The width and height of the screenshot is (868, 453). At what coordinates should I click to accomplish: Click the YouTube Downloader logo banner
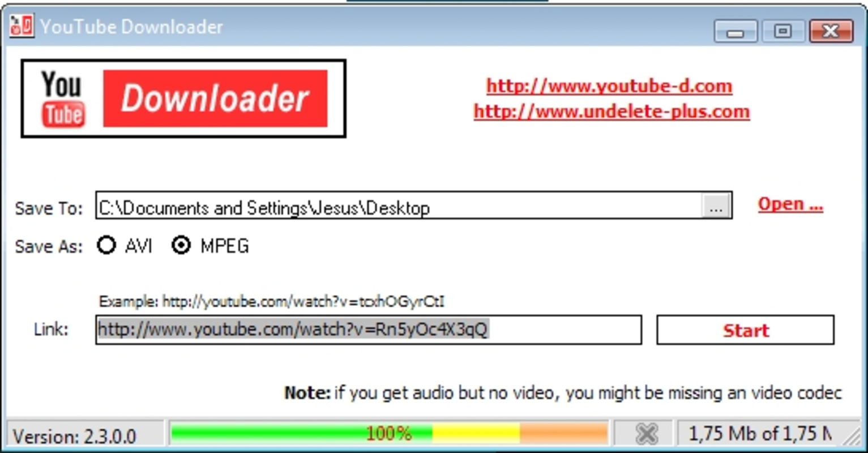183,97
